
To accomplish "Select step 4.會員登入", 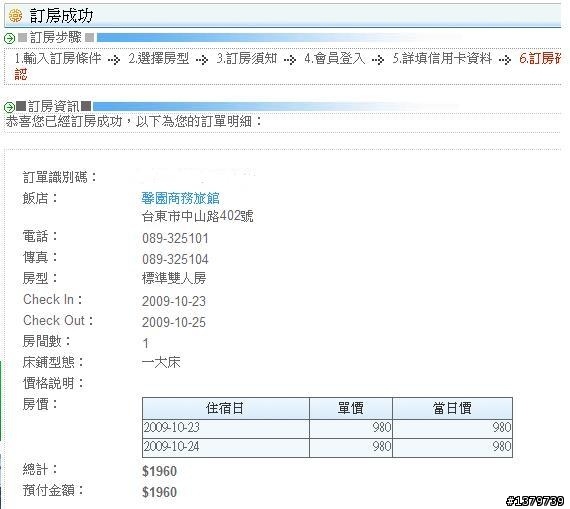I will coord(334,58).
